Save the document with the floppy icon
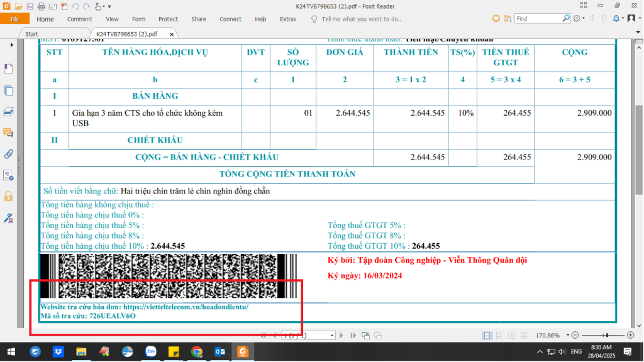Image resolution: width=644 pixels, height=362 pixels. 30,6
